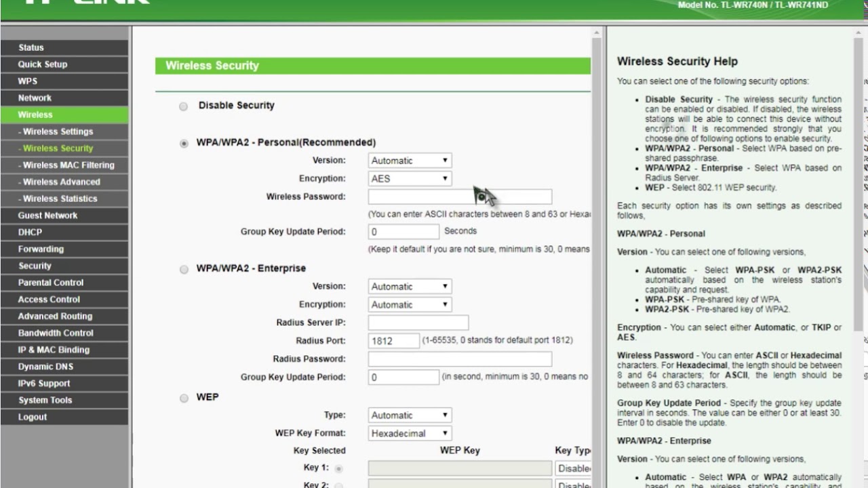Open Wireless Settings submenu item

click(x=64, y=131)
